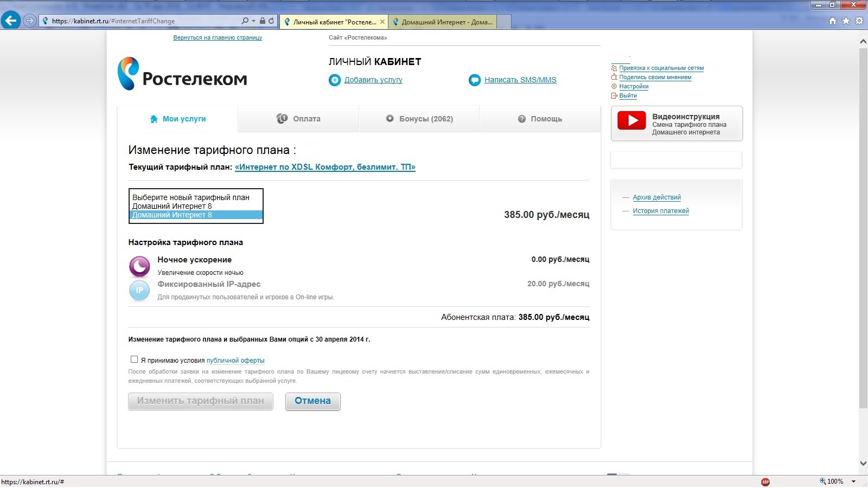This screenshot has height=488, width=868.
Task: Switch to the Оплата tab
Action: pyautogui.click(x=298, y=119)
